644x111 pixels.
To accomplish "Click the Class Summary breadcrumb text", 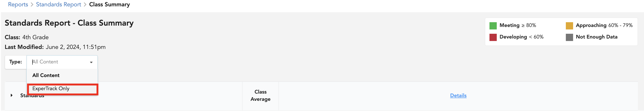I will click(109, 5).
